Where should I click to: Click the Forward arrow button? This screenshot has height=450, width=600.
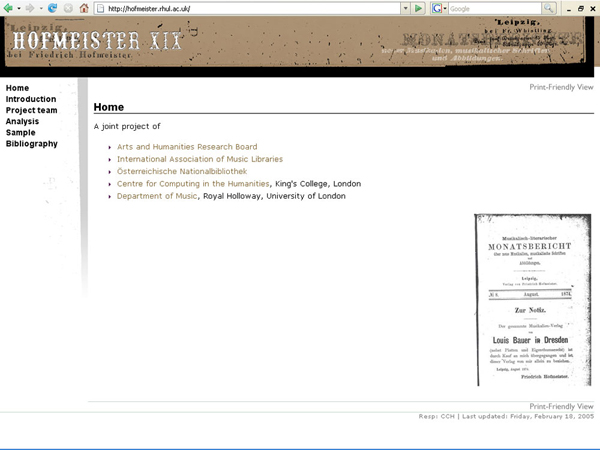tap(30, 8)
